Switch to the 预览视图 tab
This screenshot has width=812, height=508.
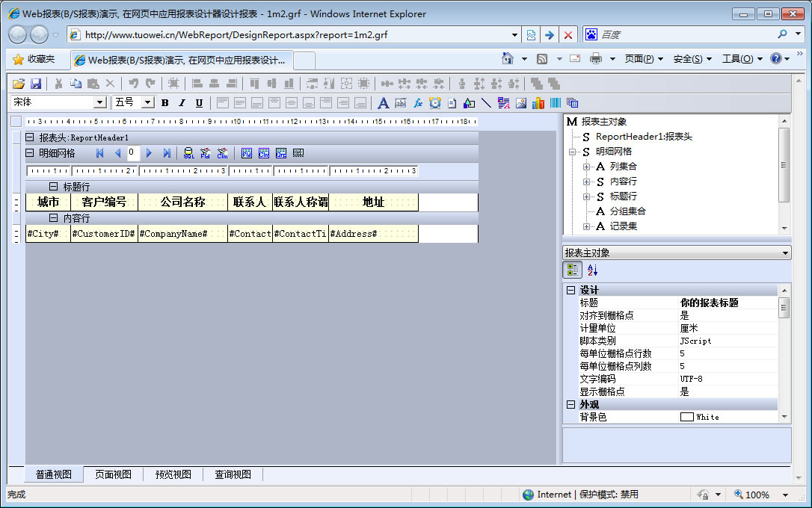tap(173, 474)
